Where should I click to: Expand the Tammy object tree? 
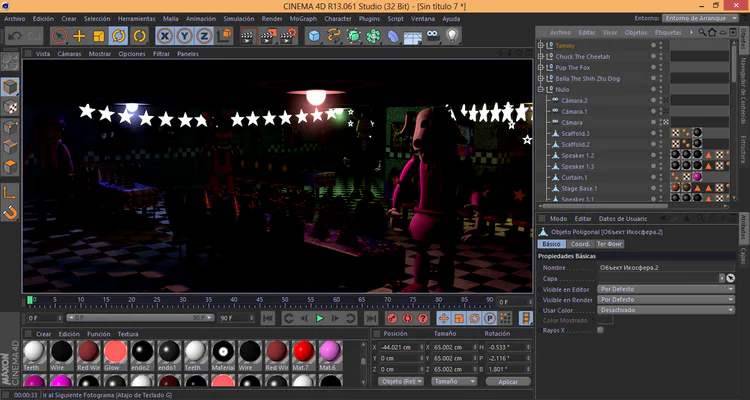pyautogui.click(x=541, y=45)
